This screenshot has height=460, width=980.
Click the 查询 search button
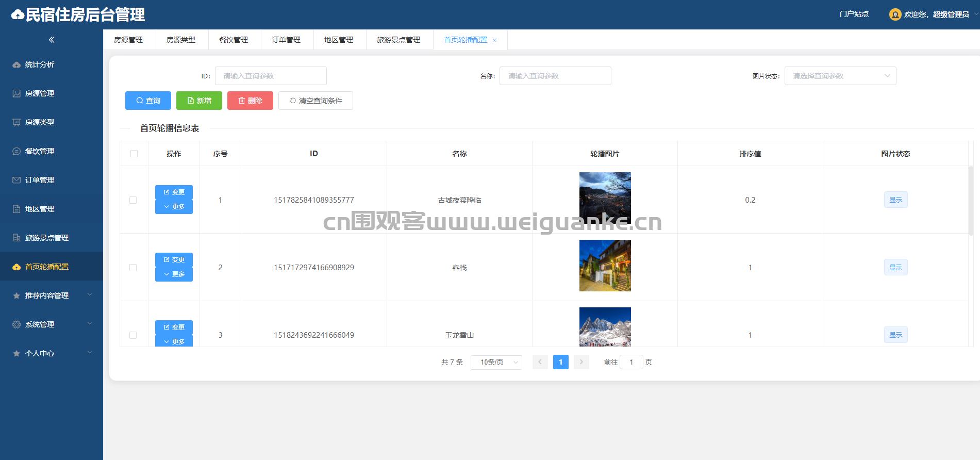tap(148, 101)
